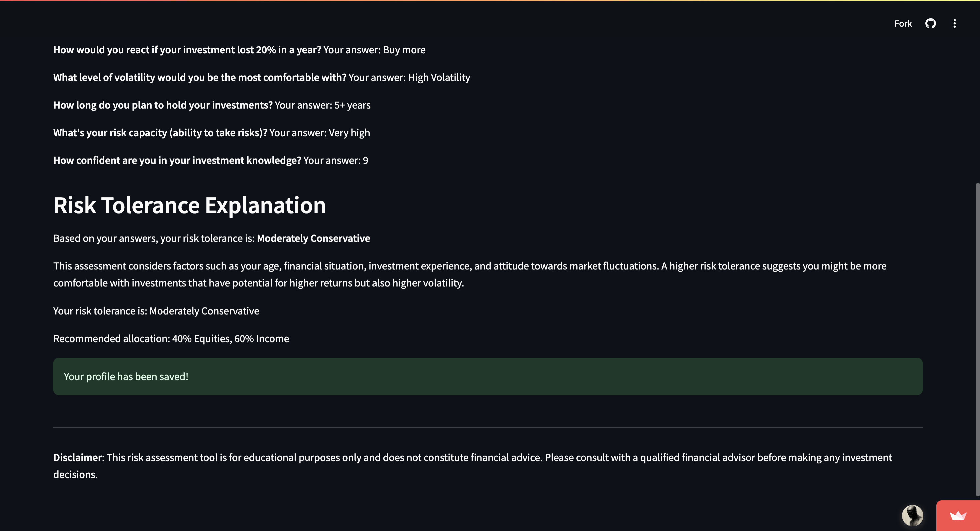Open the GitHub repository icon
The width and height of the screenshot is (980, 531).
pyautogui.click(x=930, y=24)
